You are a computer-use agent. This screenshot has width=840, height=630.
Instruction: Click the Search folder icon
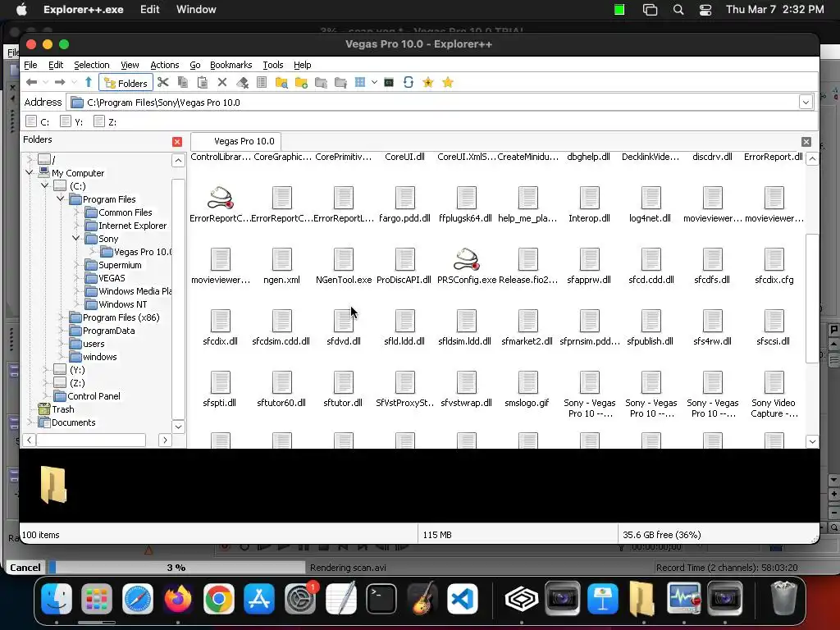(x=281, y=83)
